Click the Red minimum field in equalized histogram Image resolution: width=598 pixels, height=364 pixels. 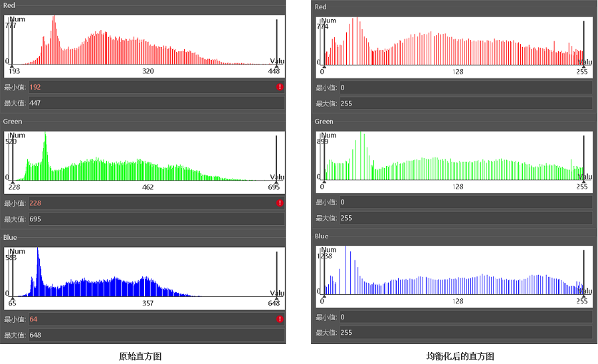click(464, 88)
